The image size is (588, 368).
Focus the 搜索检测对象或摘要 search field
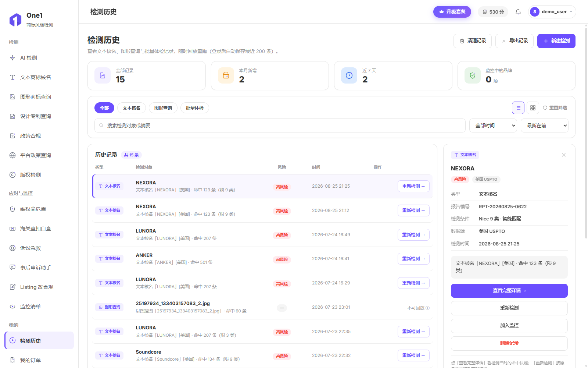pos(280,125)
